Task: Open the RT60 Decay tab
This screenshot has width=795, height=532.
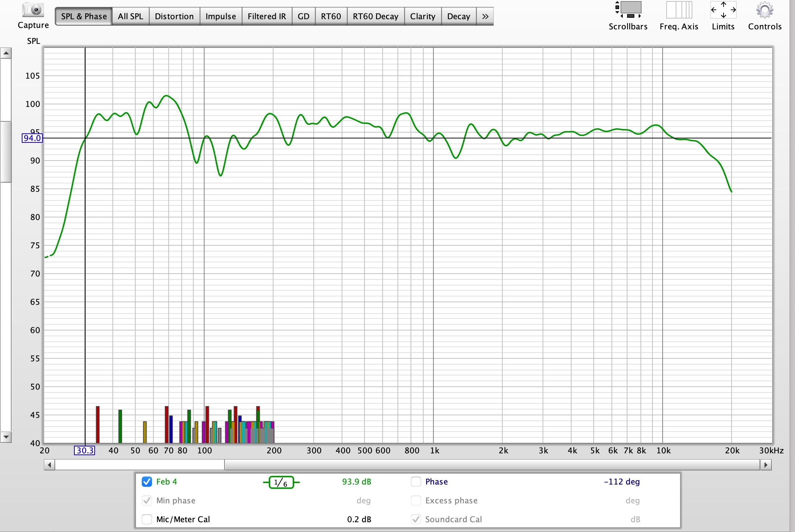Action: (376, 16)
